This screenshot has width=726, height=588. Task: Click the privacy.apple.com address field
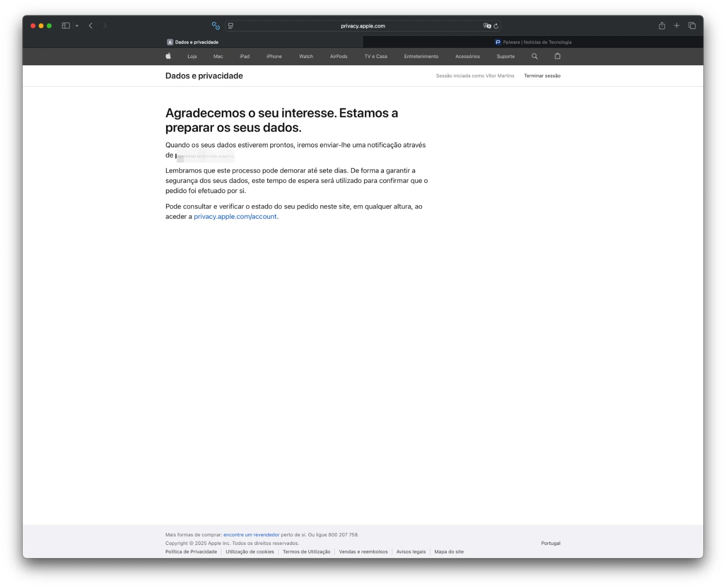click(x=363, y=26)
